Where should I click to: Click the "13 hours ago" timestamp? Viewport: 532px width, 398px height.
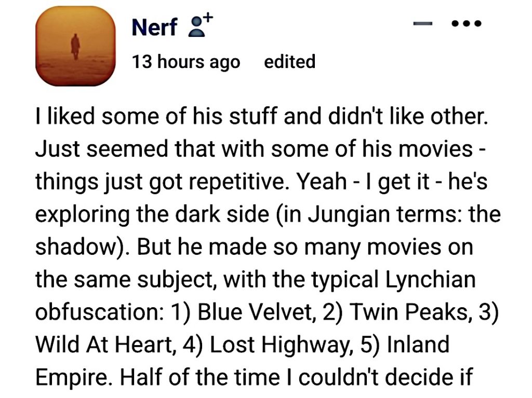pyautogui.click(x=186, y=62)
